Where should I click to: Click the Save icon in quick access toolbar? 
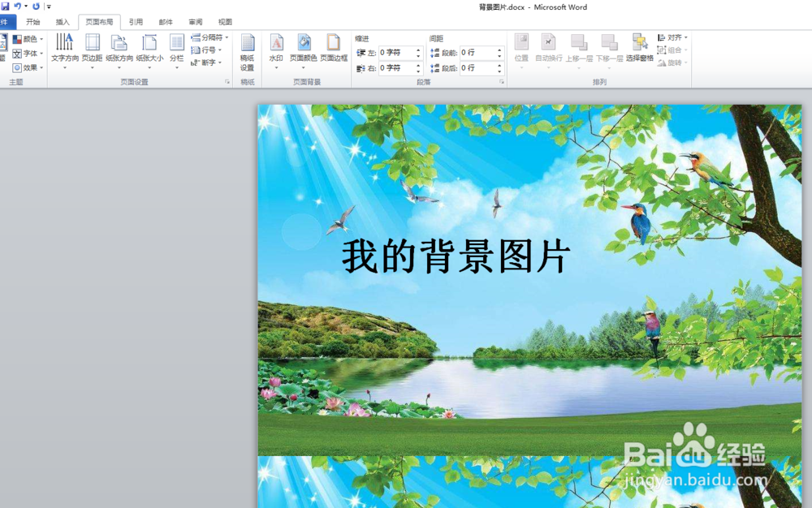[x=5, y=6]
